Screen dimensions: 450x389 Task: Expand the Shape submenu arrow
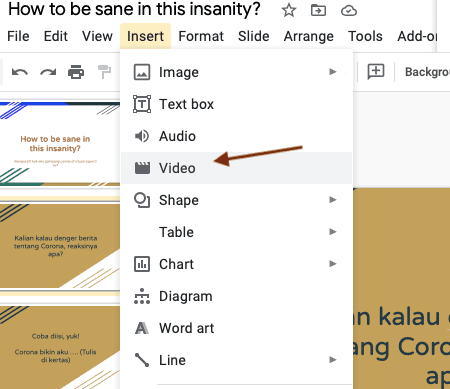coord(333,200)
